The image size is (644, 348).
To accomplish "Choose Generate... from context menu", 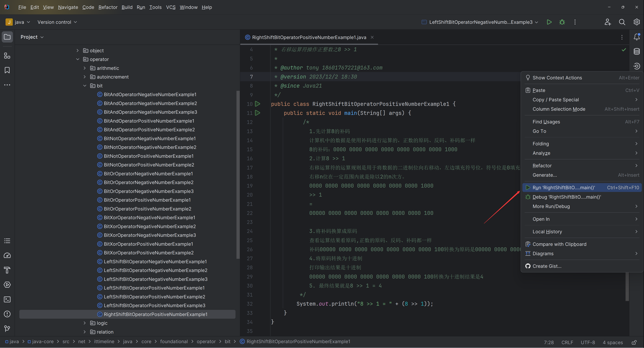I will pos(582,175).
